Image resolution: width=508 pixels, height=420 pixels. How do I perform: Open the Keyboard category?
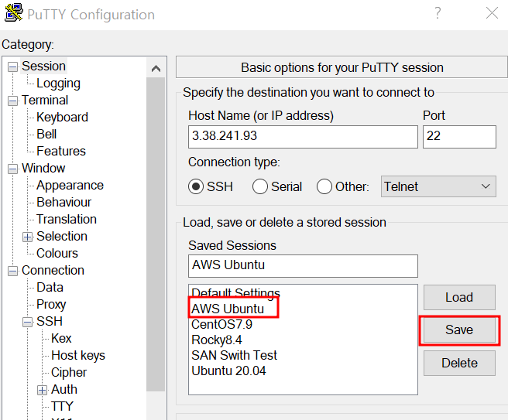(62, 117)
